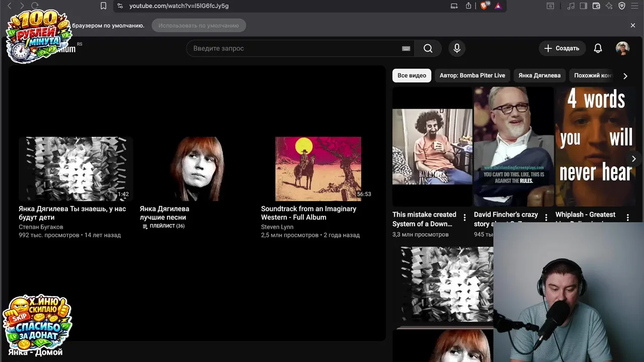Click title 'Янка Дягилева Ты знаешь, у нас будут дети'
The height and width of the screenshot is (362, 644).
coord(72,213)
